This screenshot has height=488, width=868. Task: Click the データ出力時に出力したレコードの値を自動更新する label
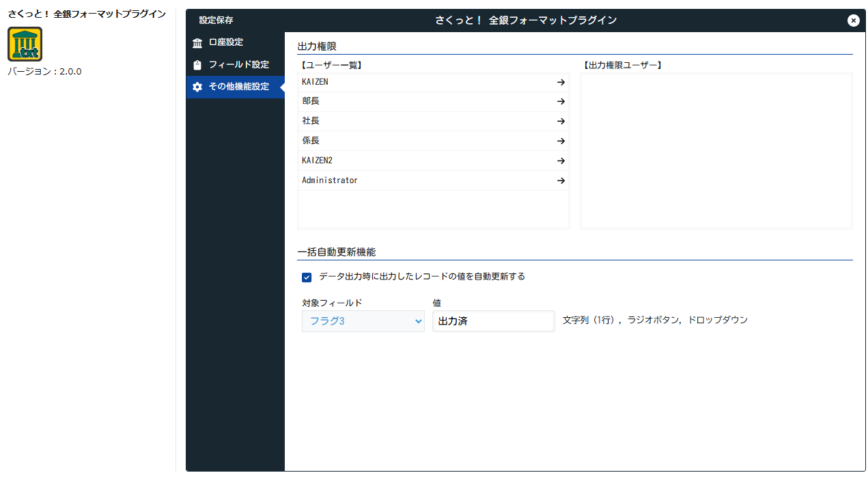(422, 277)
